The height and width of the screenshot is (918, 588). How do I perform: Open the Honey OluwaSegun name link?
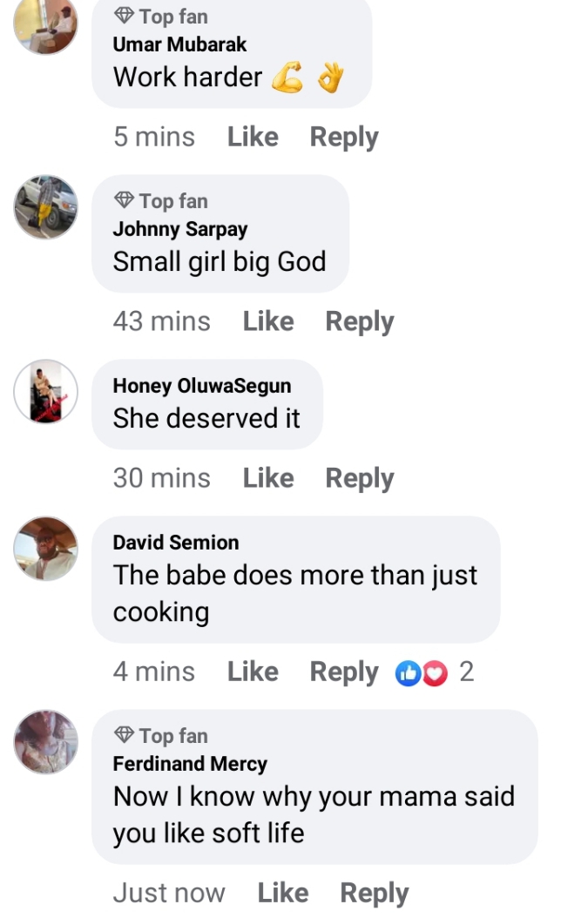pos(202,386)
